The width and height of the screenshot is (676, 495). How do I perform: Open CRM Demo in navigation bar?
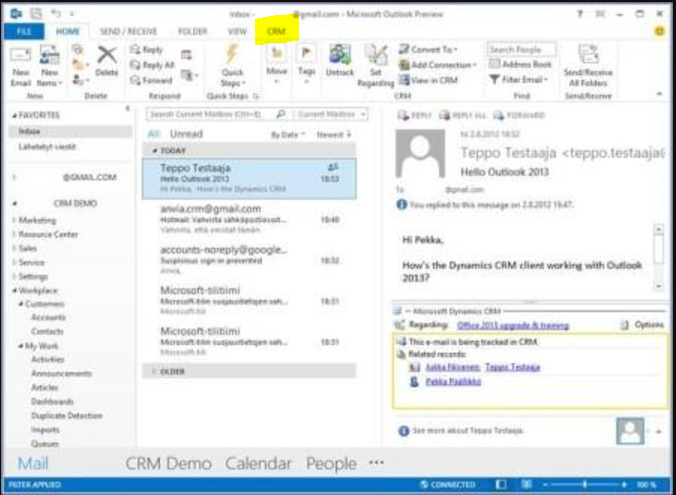(x=169, y=464)
